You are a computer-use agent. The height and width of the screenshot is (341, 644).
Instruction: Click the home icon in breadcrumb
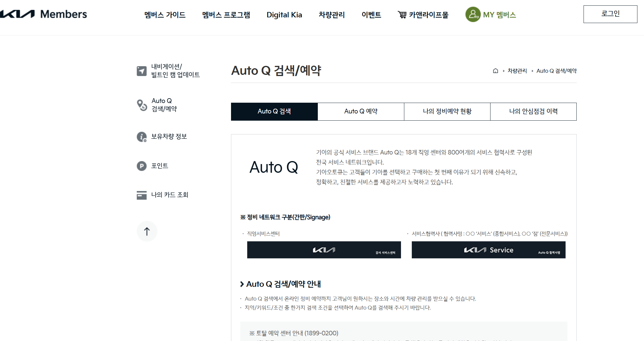coord(495,71)
